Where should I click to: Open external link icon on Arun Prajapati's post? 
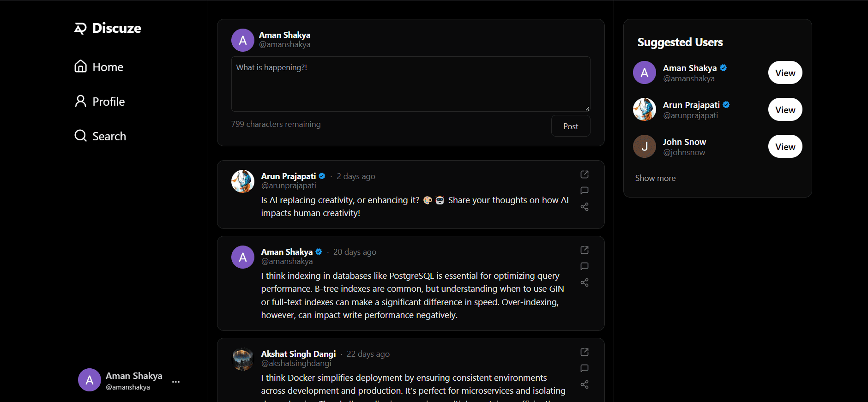tap(585, 174)
